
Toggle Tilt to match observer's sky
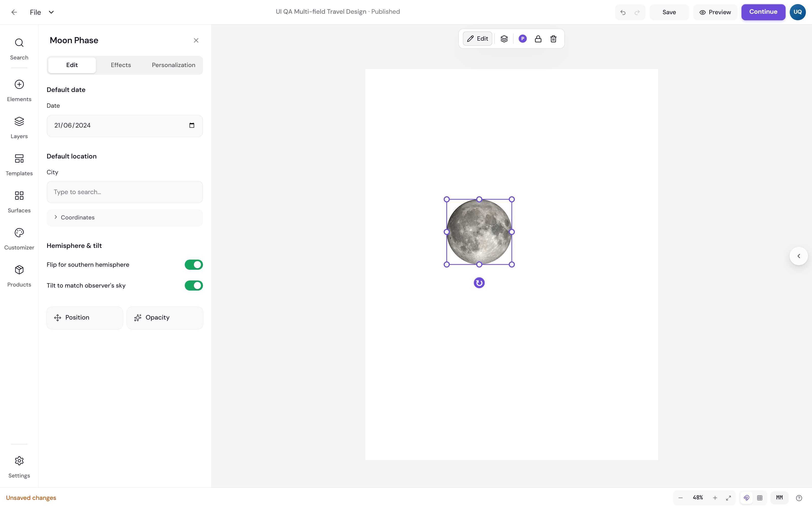(194, 285)
